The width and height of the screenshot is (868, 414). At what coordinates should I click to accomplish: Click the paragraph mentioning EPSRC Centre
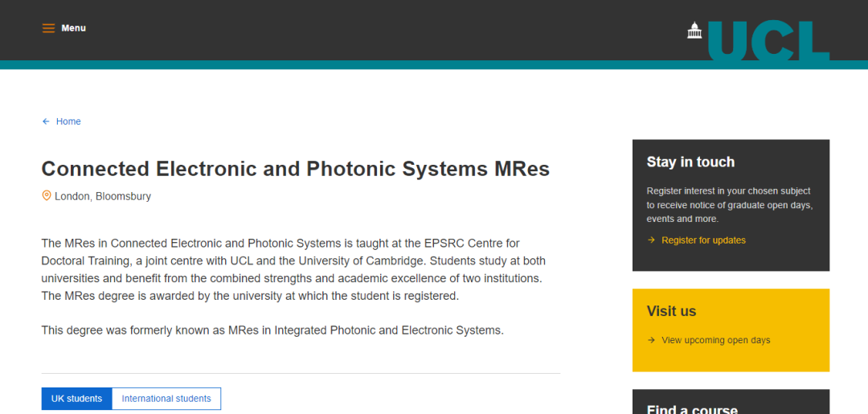pyautogui.click(x=293, y=268)
